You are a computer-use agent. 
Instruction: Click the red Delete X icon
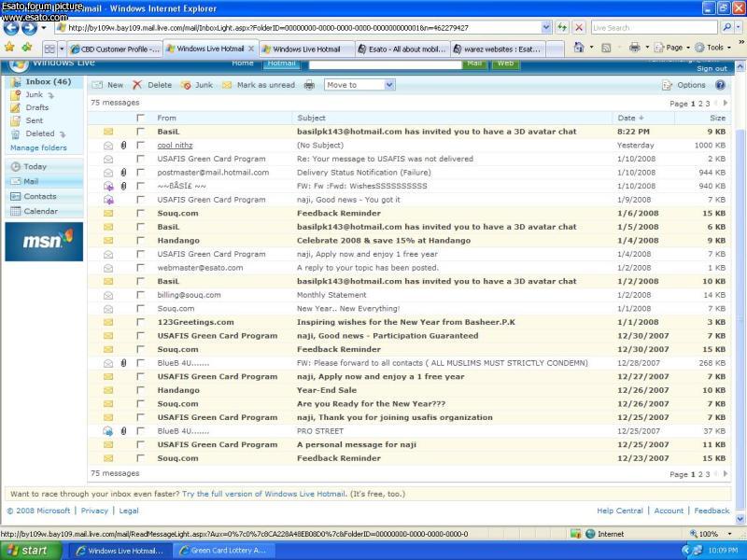click(137, 85)
